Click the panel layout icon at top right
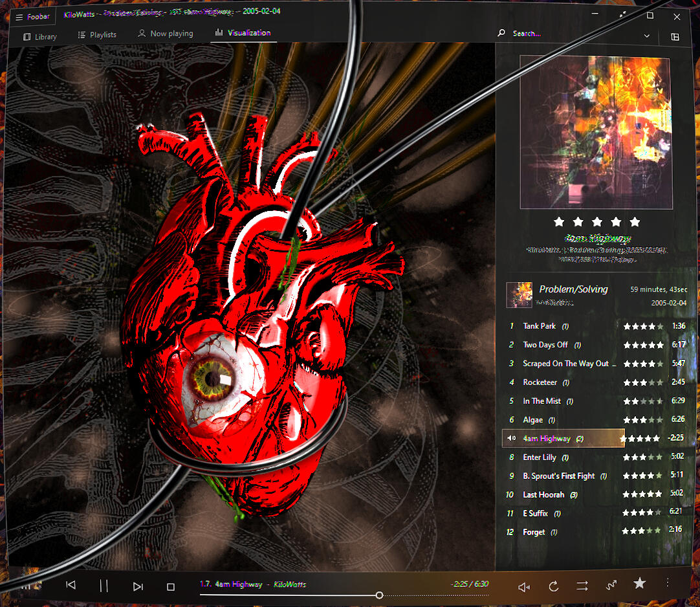This screenshot has width=700, height=607. pyautogui.click(x=675, y=37)
